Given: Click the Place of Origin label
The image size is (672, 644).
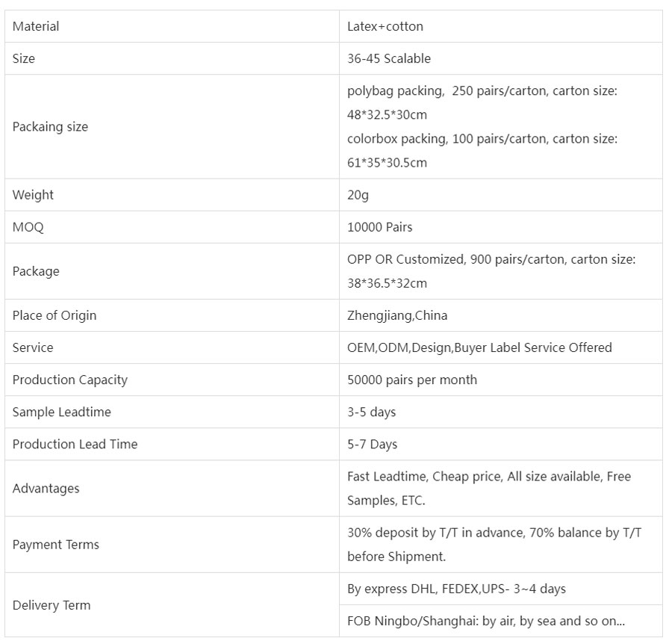Looking at the screenshot, I should [x=55, y=315].
